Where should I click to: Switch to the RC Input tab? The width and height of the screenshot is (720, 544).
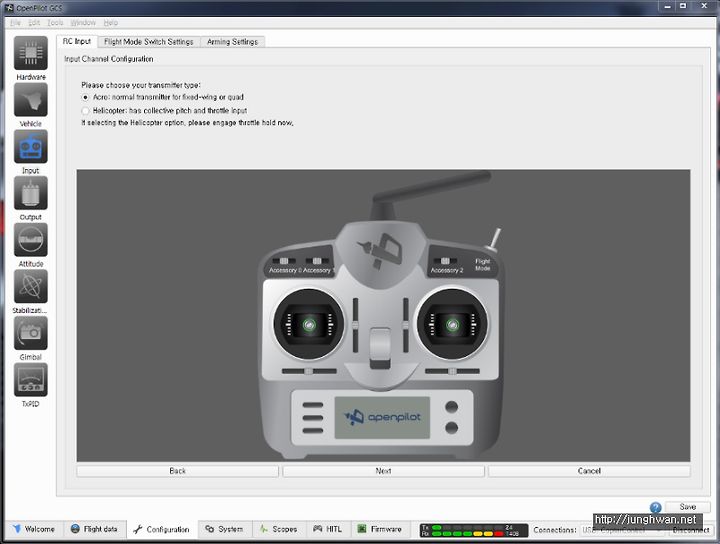click(x=77, y=41)
